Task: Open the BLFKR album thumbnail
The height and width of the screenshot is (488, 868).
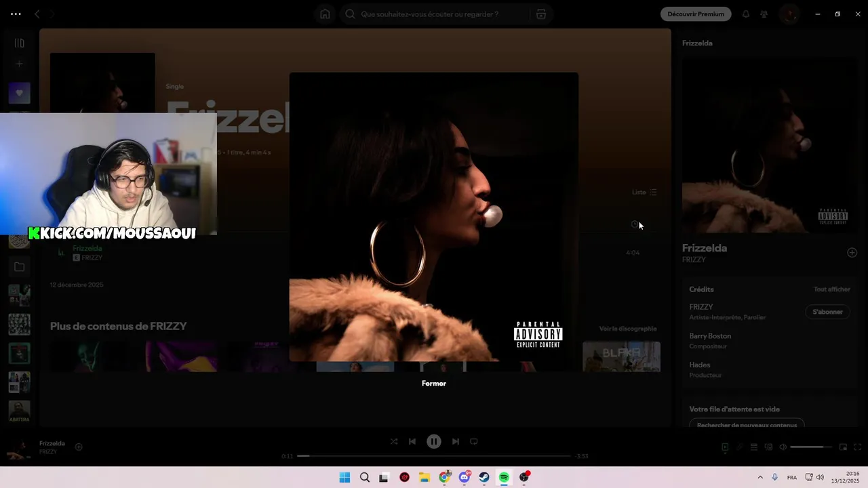Action: point(621,357)
